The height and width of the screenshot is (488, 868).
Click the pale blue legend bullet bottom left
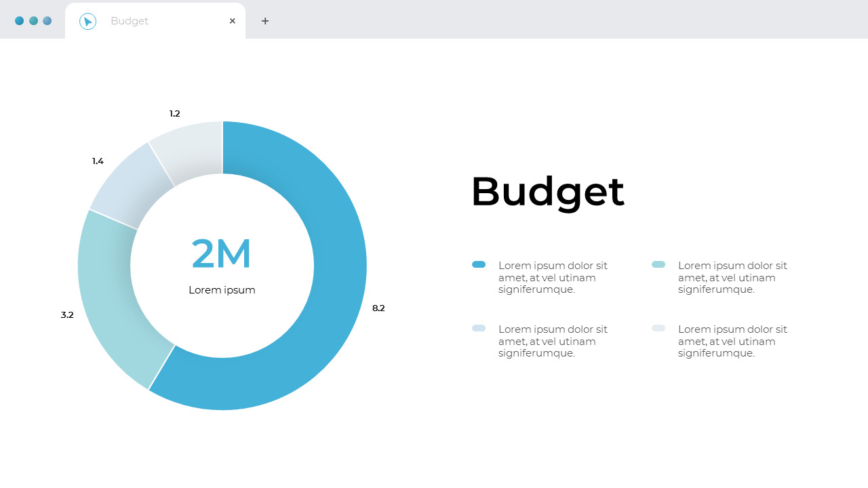point(479,328)
